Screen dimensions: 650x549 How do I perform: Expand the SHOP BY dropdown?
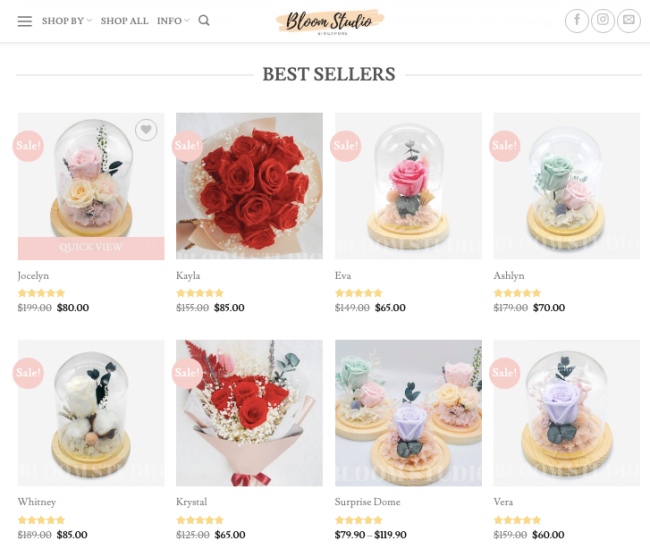pos(67,21)
